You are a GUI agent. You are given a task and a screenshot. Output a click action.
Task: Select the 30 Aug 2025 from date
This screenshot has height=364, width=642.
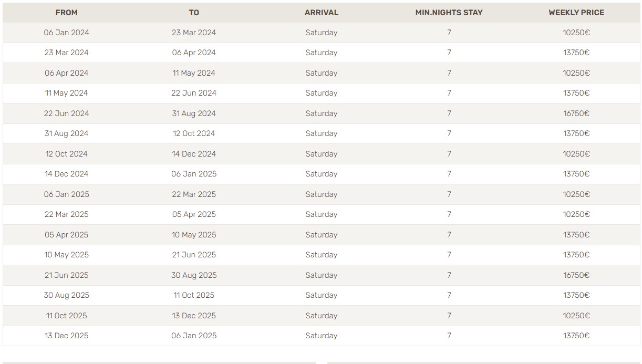pos(66,295)
